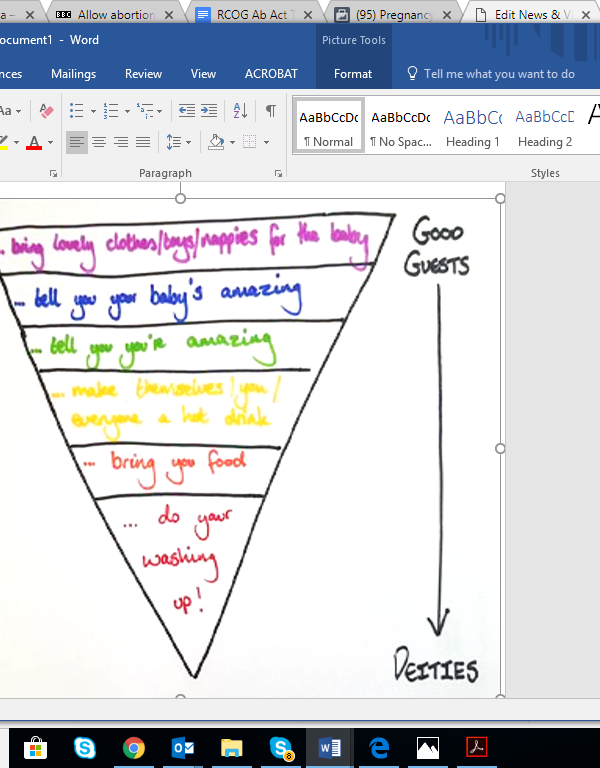Center align the text
The width and height of the screenshot is (600, 768).
click(x=99, y=142)
